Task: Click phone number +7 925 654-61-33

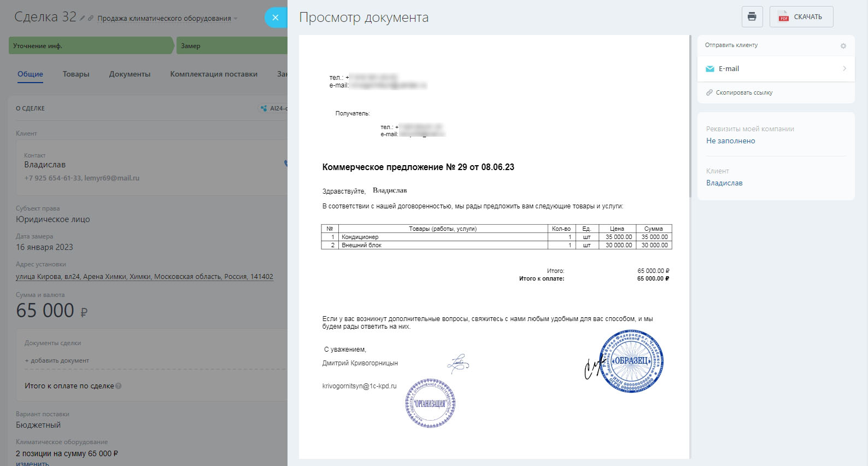Action: [53, 178]
